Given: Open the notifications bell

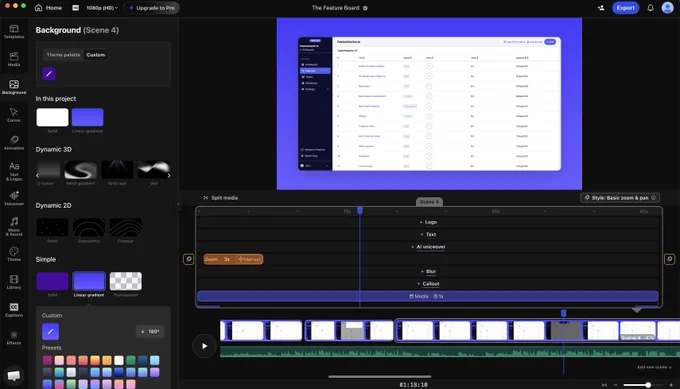Looking at the screenshot, I should 651,8.
